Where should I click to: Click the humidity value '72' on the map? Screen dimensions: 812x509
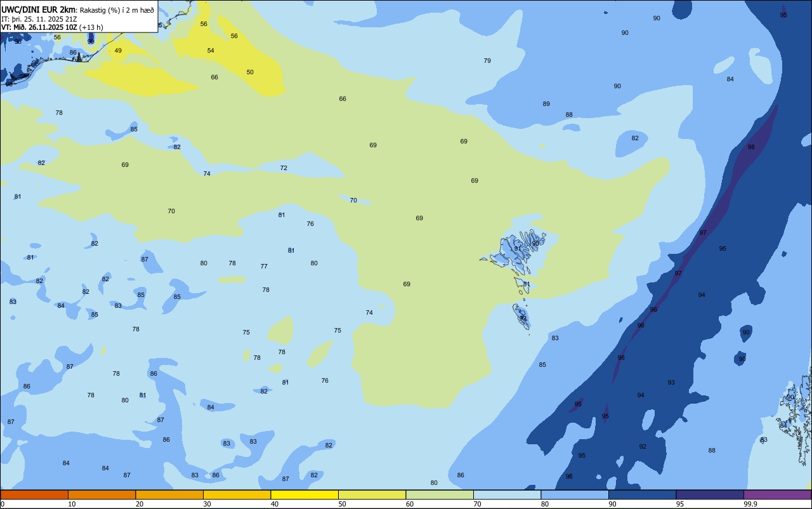tap(284, 168)
